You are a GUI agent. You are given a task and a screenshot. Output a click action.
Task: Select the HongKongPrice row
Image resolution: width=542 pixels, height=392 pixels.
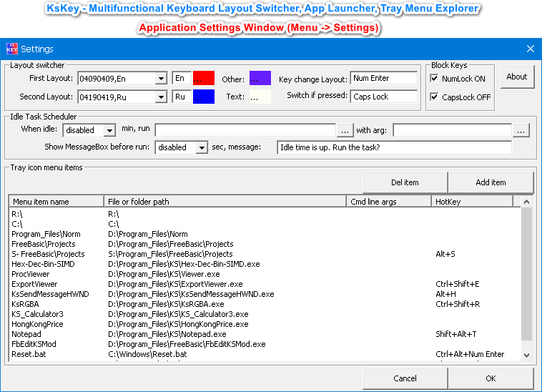point(265,325)
